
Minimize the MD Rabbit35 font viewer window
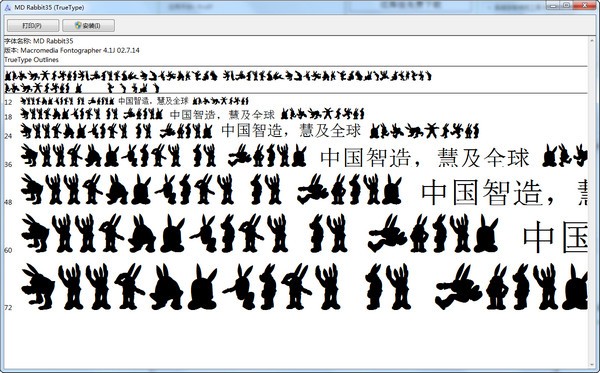(554, 5)
